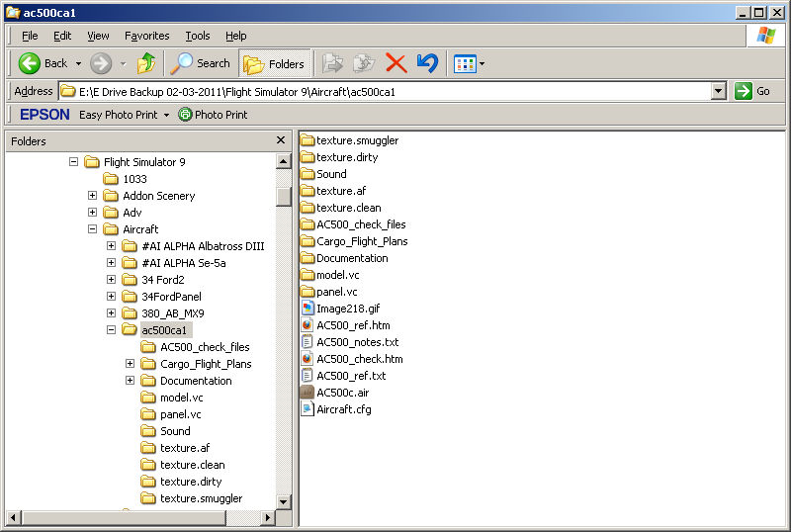Click the EPSON logo

click(44, 115)
